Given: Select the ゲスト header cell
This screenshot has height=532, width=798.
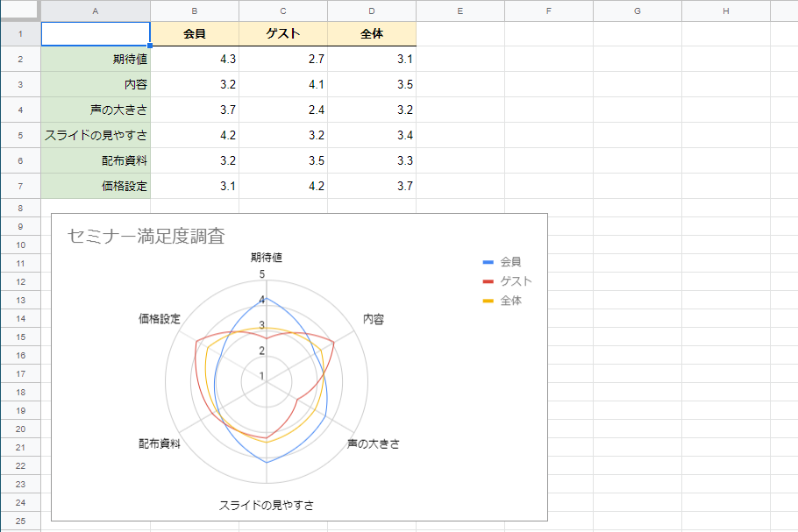Looking at the screenshot, I should [x=282, y=33].
